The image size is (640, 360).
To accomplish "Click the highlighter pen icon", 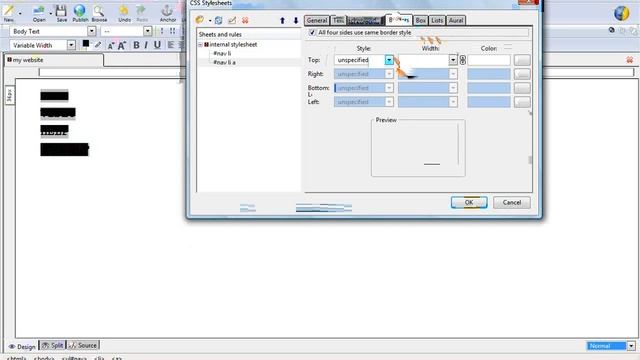I will (x=98, y=45).
